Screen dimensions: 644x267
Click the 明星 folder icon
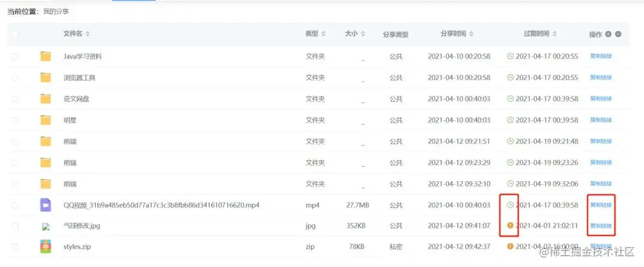[45, 120]
